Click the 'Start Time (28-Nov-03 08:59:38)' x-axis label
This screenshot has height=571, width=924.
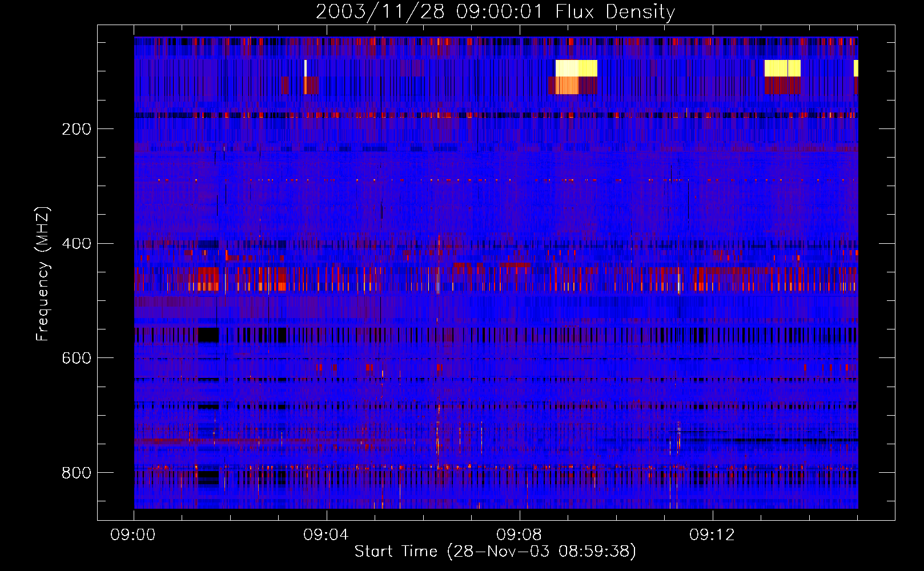point(495,552)
